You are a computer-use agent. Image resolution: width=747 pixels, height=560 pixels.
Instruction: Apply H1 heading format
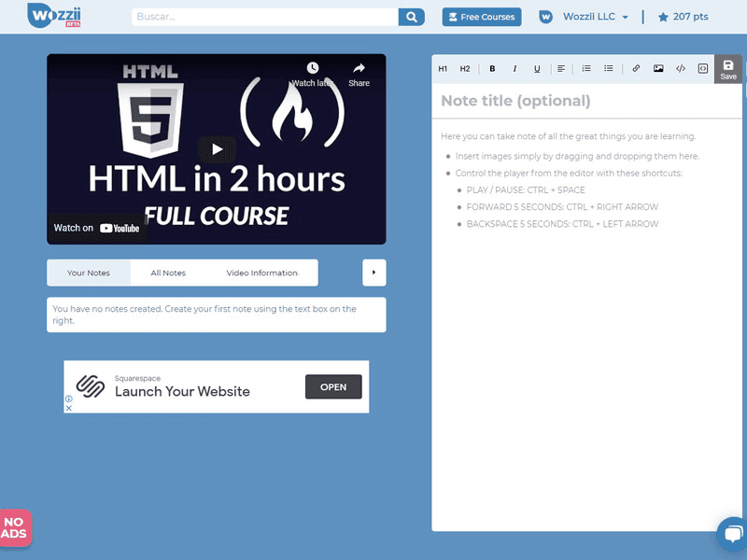(443, 68)
